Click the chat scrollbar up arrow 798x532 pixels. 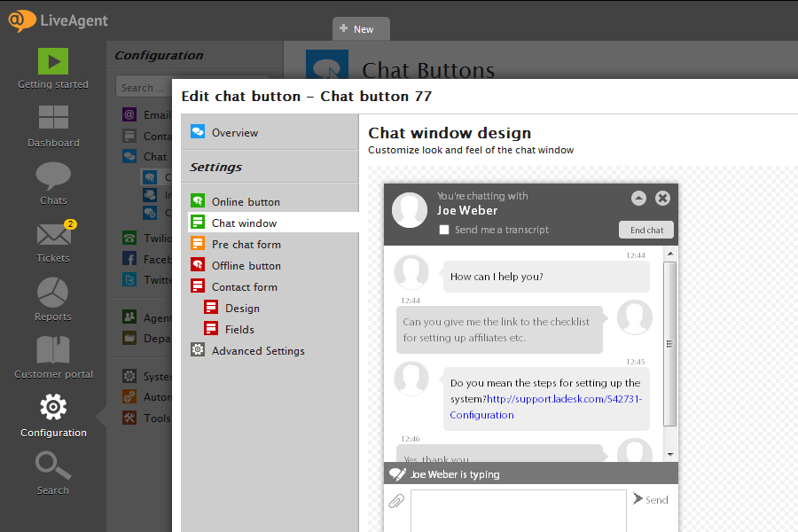[x=670, y=253]
